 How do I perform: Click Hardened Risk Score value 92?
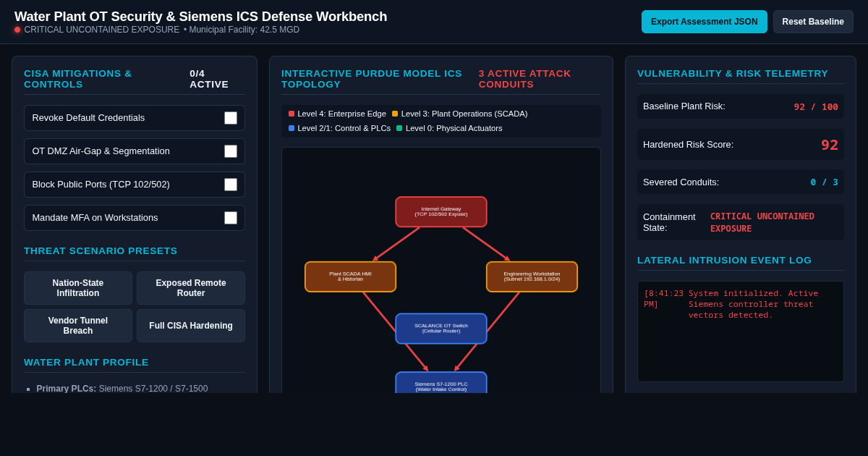tap(830, 145)
